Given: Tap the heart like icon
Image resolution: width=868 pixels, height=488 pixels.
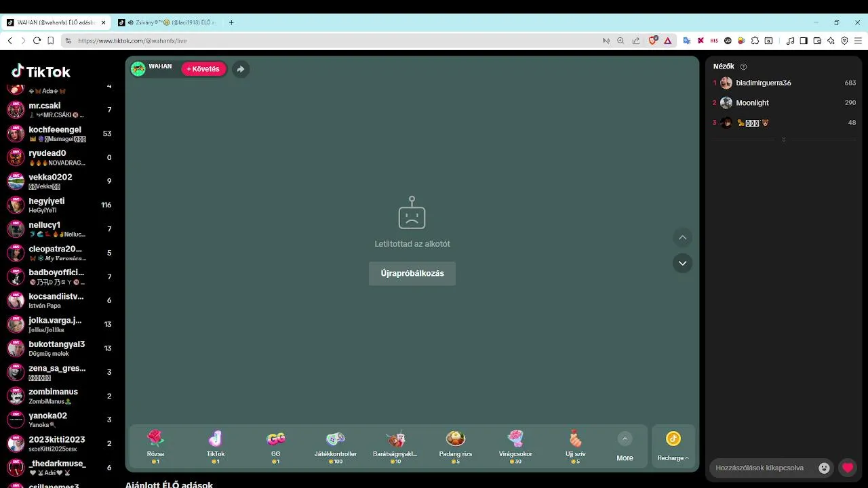Looking at the screenshot, I should click(848, 468).
